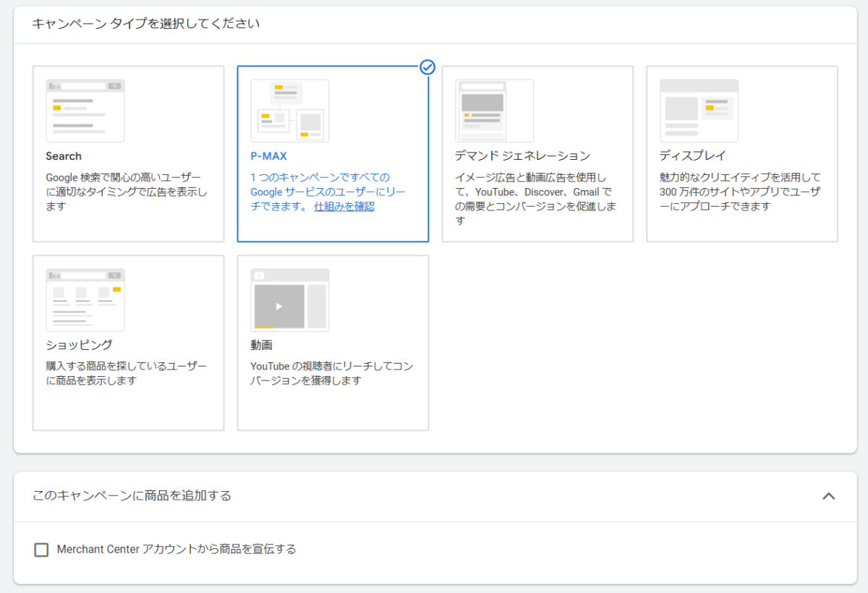Click the このキャンペーンに商品を追加する heading text

pos(132,496)
